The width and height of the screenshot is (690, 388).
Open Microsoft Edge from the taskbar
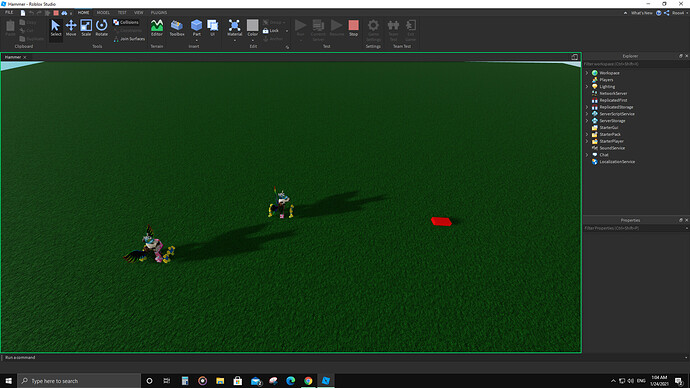[290, 381]
